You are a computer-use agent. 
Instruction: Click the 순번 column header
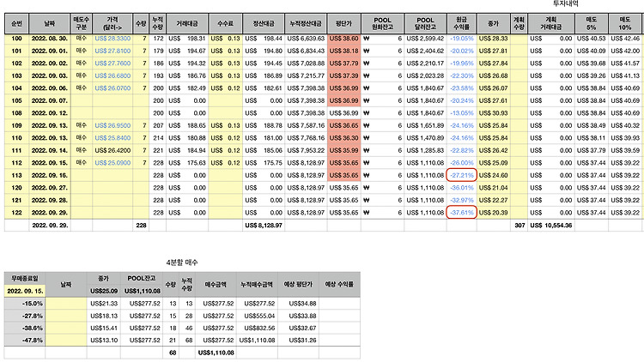tap(16, 23)
